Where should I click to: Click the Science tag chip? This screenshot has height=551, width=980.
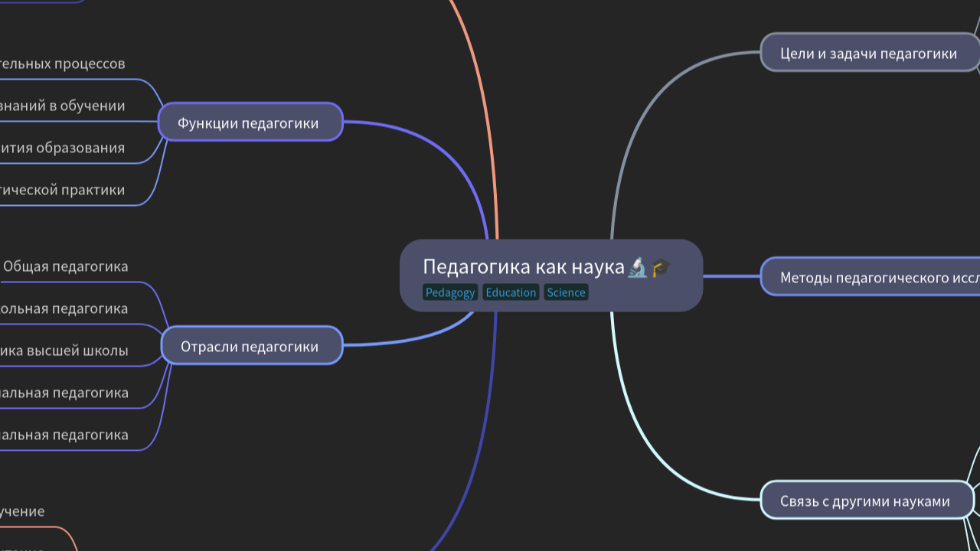pyautogui.click(x=566, y=292)
